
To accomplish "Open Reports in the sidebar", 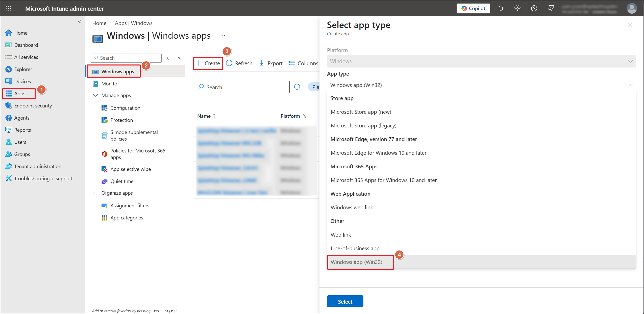I will pyautogui.click(x=18, y=130).
